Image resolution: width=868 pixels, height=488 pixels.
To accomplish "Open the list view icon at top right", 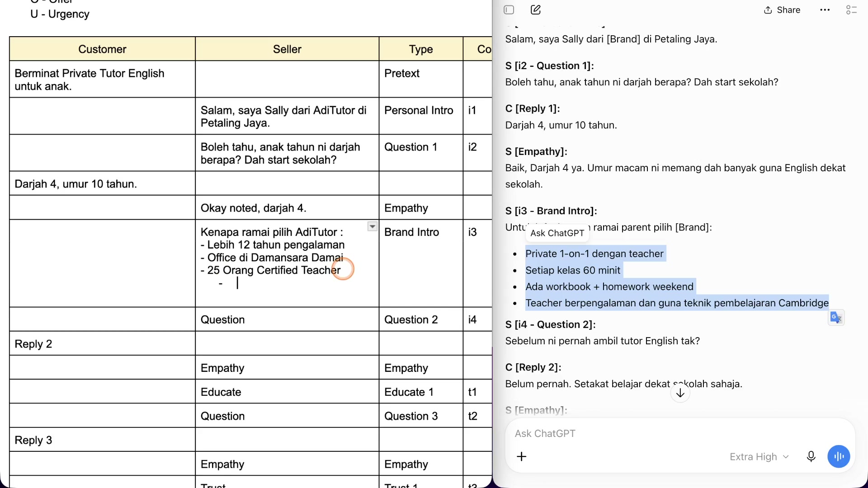I will pos(851,10).
